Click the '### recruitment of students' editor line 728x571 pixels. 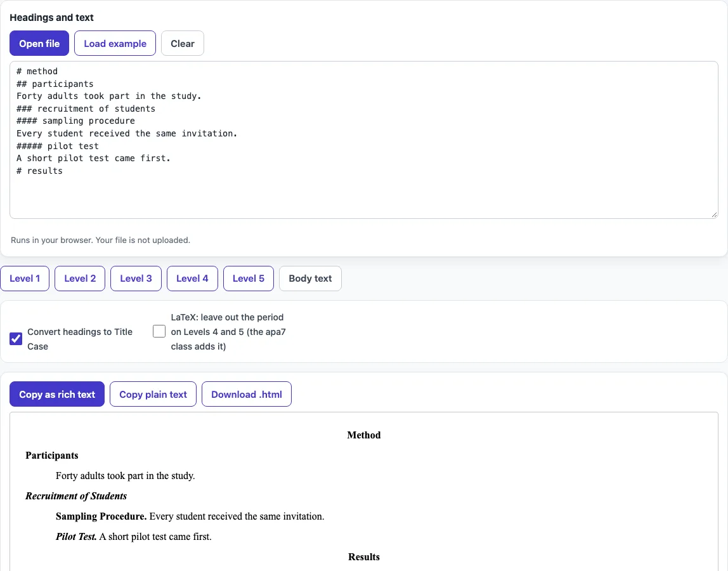coord(86,108)
